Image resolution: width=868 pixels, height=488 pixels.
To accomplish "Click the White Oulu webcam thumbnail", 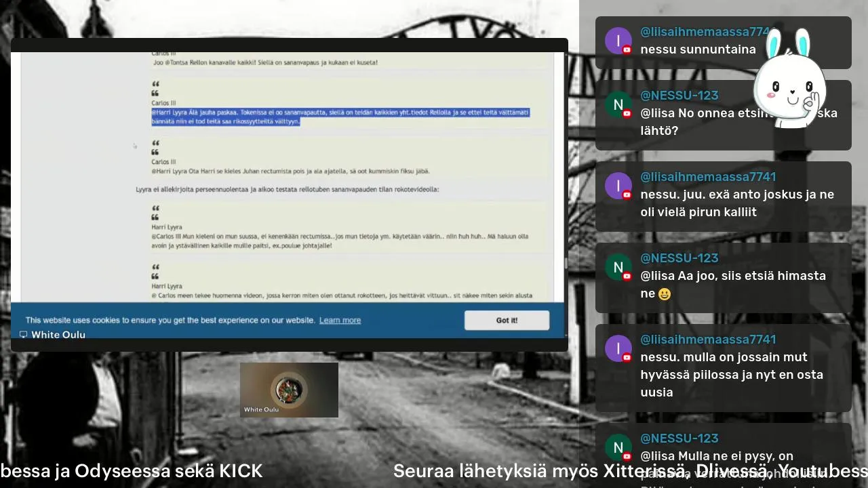I will pos(289,390).
